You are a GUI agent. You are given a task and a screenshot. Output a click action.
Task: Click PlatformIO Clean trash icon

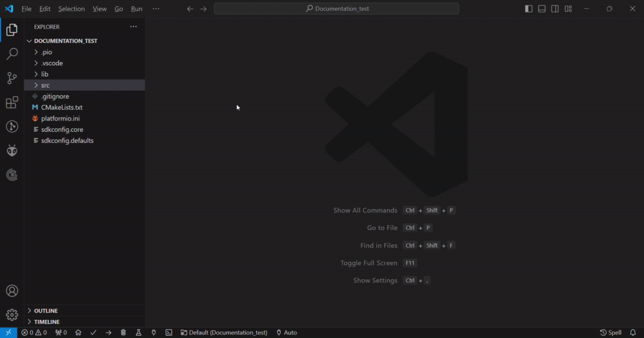[x=123, y=333]
